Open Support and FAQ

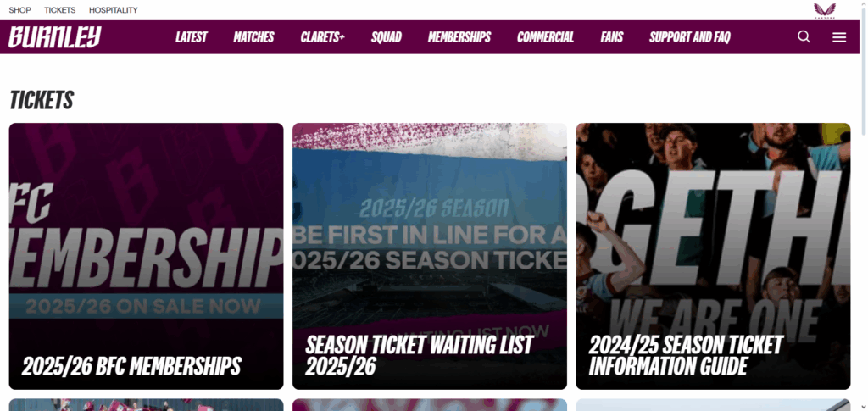point(690,37)
